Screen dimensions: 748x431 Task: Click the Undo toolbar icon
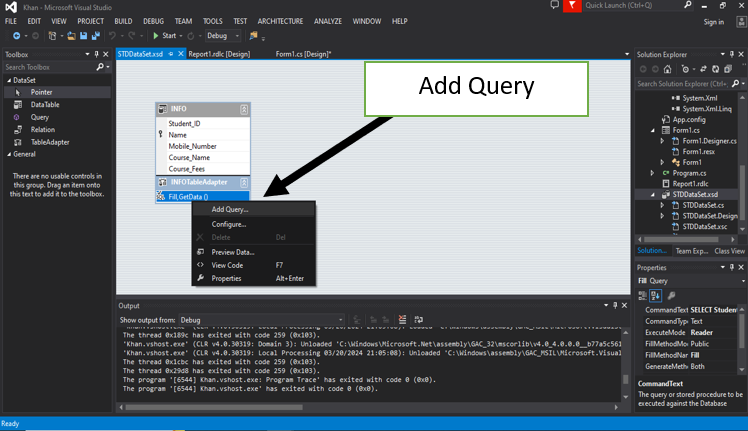pyautogui.click(x=113, y=36)
